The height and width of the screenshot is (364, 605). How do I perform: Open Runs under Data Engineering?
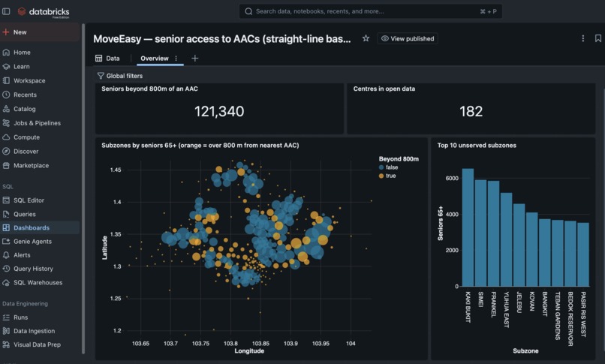(40, 317)
